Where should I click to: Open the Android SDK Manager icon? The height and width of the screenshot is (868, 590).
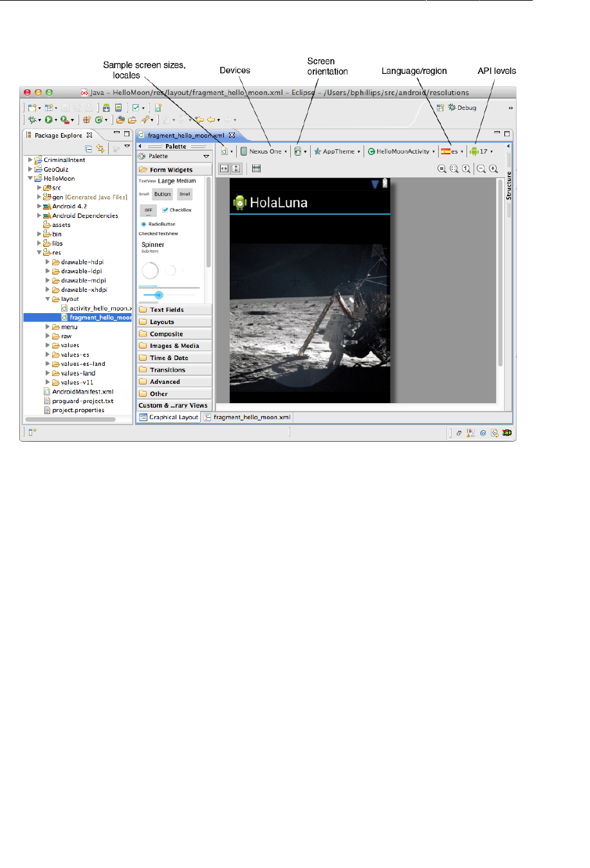tap(106, 108)
